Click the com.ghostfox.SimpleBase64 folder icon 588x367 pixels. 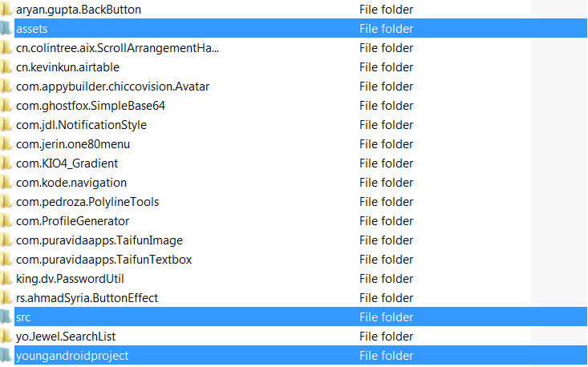click(x=6, y=106)
